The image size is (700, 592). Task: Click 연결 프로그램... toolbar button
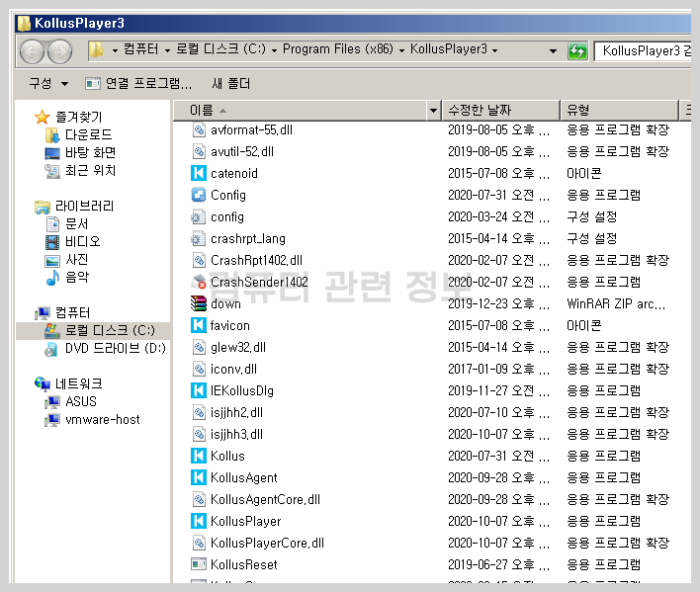pos(138,83)
